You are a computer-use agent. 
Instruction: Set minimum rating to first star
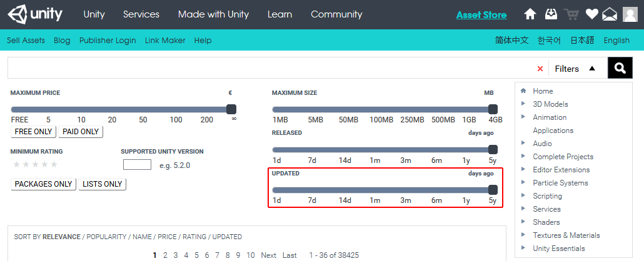(x=17, y=165)
